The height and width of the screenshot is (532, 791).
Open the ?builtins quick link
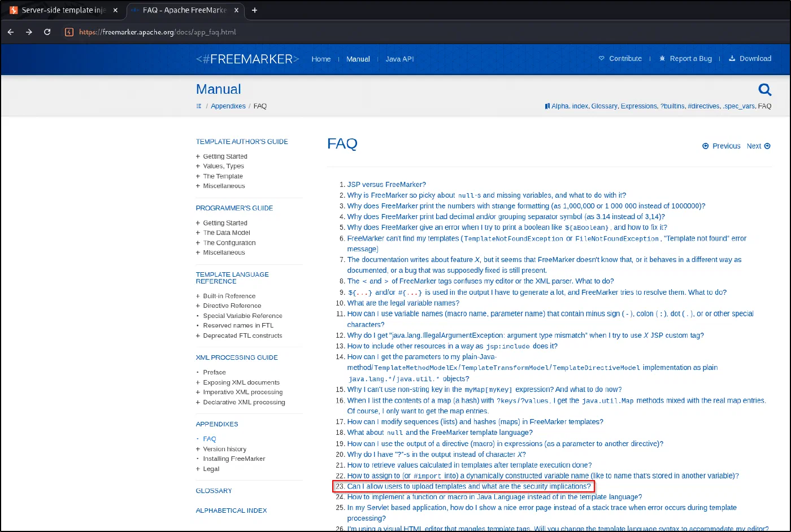click(672, 106)
